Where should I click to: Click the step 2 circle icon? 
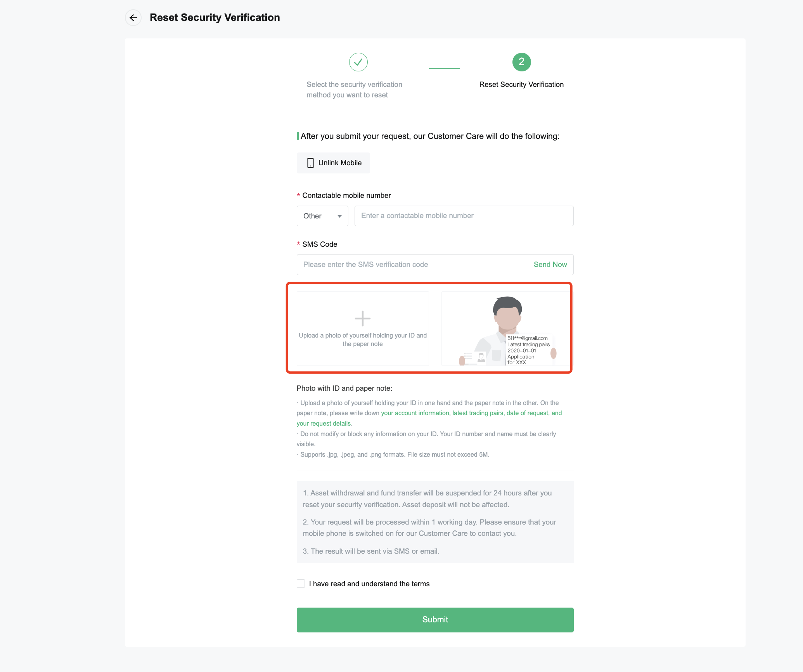pyautogui.click(x=521, y=62)
